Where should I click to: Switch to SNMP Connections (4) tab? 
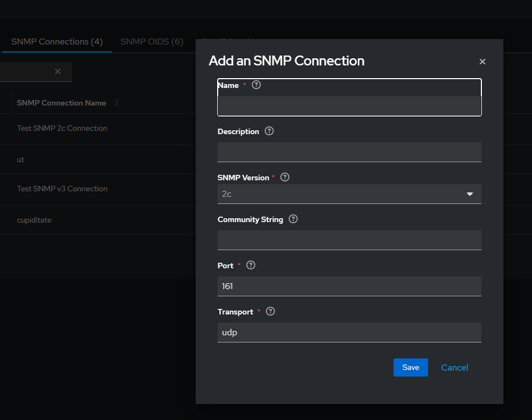point(57,42)
